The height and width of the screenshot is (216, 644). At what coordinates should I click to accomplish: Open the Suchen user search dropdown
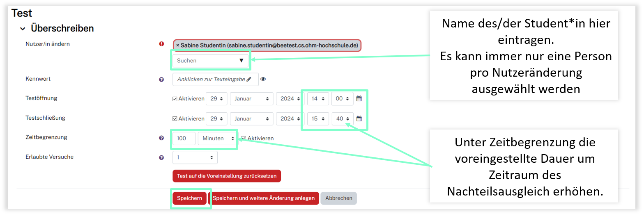[x=210, y=61]
